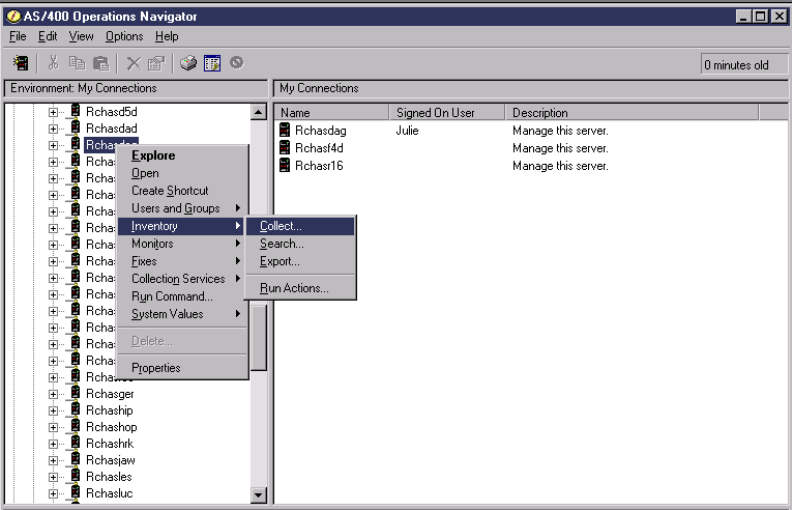The width and height of the screenshot is (792, 510).
Task: Click the refresh list view toolbar icon
Action: click(212, 63)
